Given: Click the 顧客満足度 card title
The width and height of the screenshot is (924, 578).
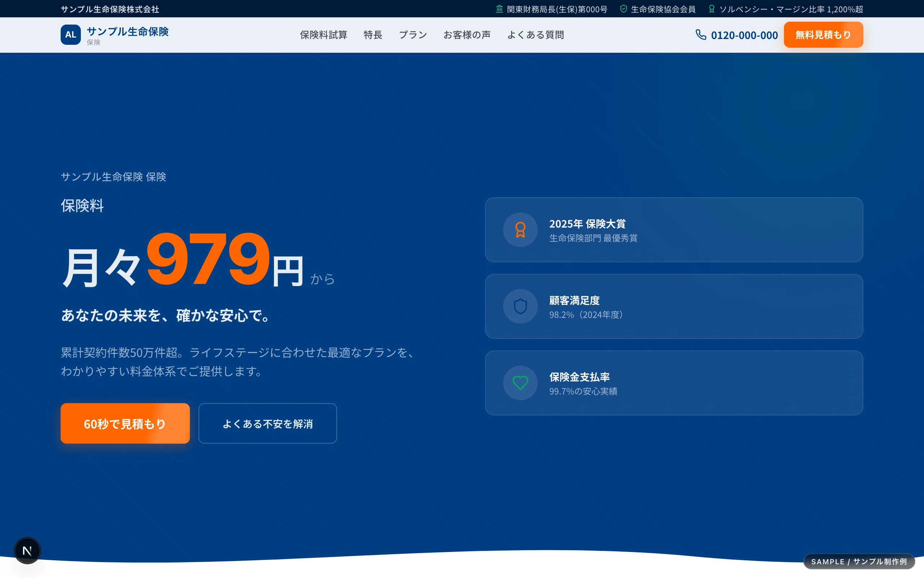Looking at the screenshot, I should click(574, 301).
